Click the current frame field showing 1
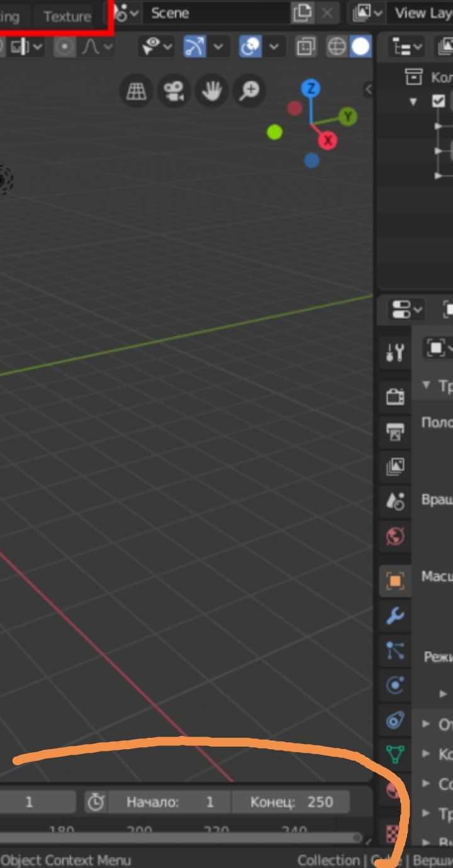 (x=38, y=802)
